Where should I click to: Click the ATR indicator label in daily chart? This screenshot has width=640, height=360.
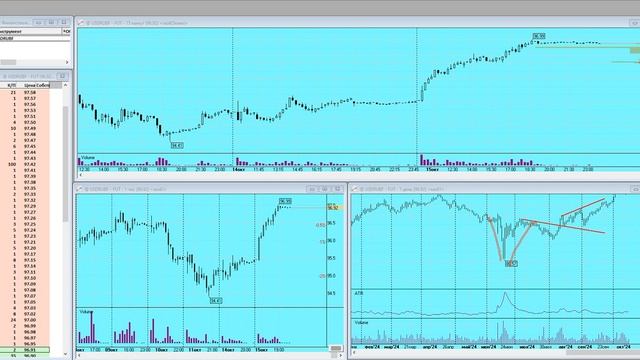(x=359, y=293)
